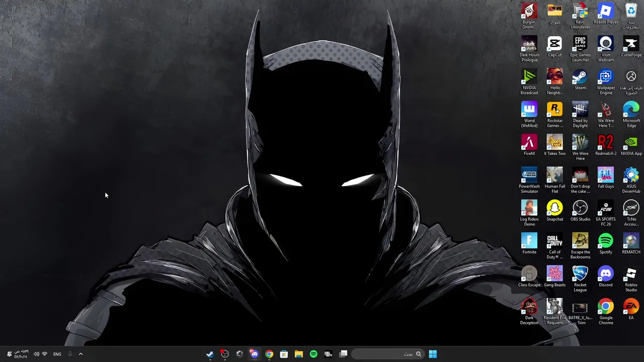Open NVIDIA Broadcast shortcut
Viewport: 644px width, 362px height.
tap(529, 81)
